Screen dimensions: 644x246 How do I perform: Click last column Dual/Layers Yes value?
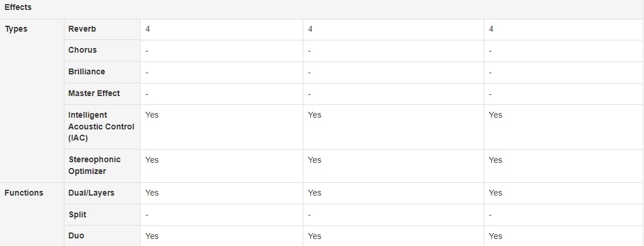[495, 193]
